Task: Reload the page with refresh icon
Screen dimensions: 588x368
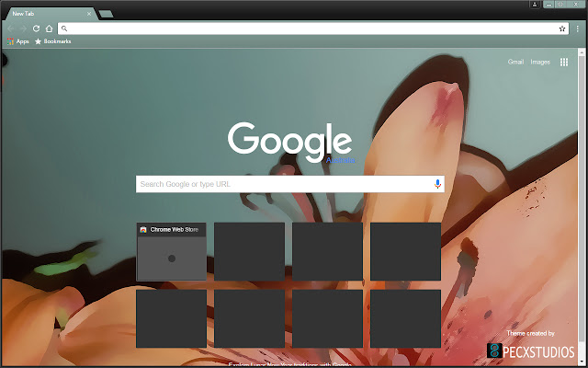Action: point(36,29)
